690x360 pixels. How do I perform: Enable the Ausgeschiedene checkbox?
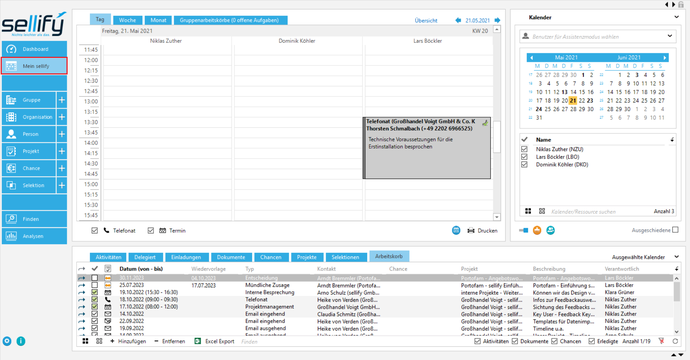click(x=675, y=230)
